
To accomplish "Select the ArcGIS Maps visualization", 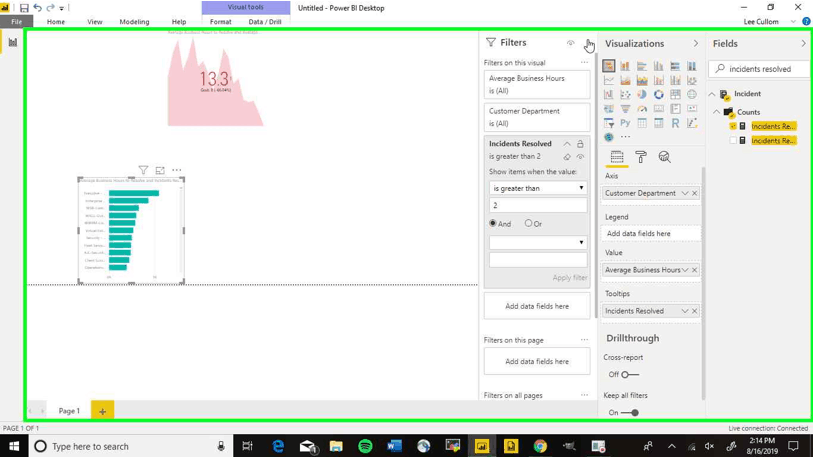I will click(609, 137).
